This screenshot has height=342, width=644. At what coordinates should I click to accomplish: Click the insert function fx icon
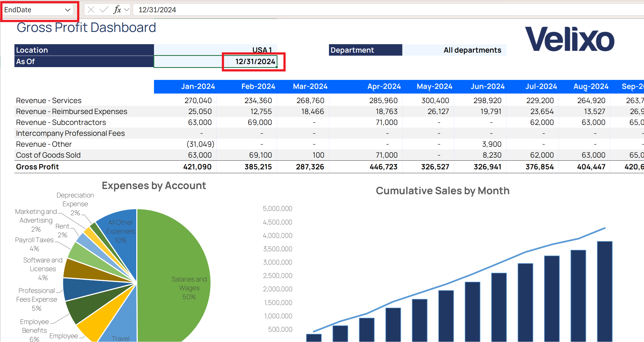117,10
